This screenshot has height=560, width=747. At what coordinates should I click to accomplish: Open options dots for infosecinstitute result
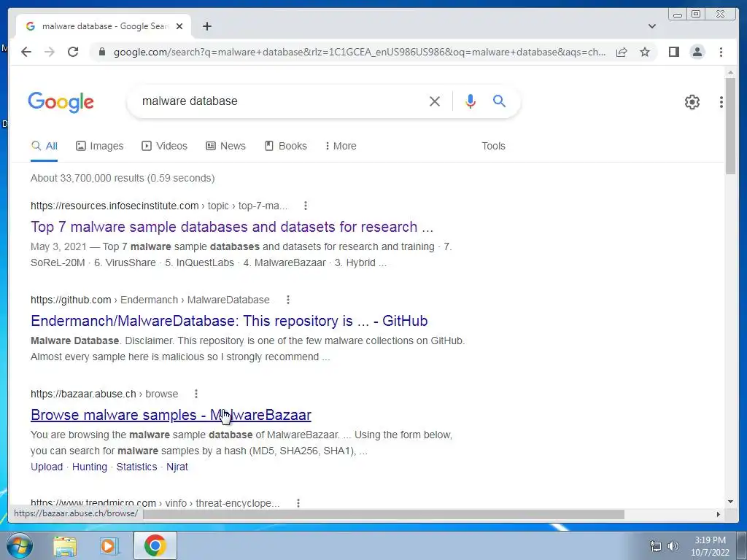(x=306, y=206)
